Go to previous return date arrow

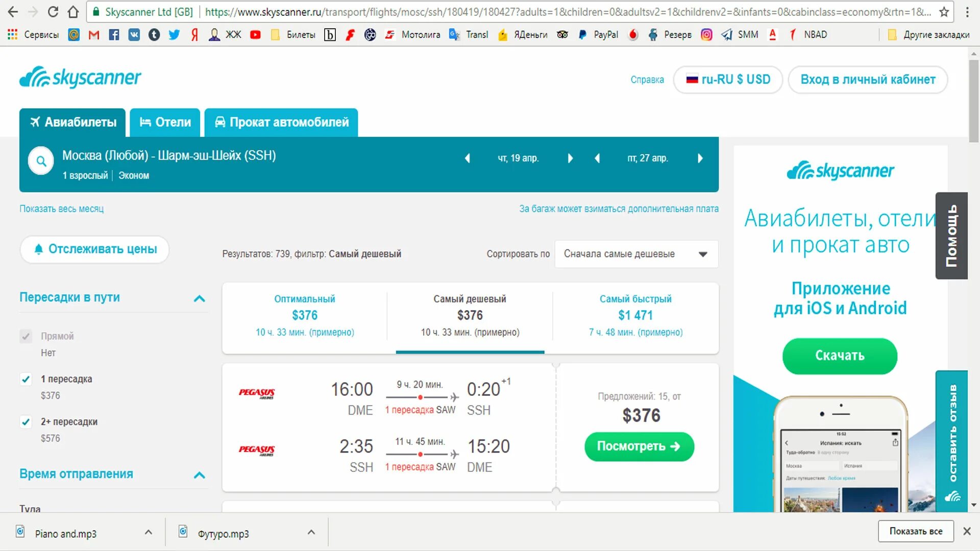click(x=597, y=159)
